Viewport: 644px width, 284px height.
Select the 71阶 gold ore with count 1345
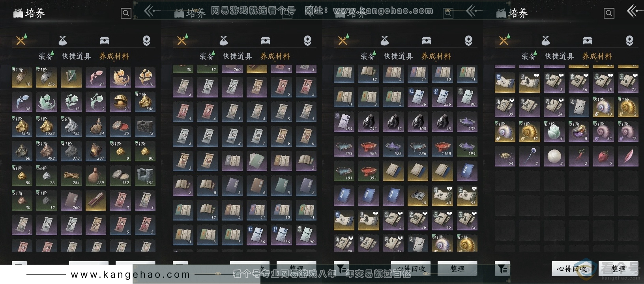click(22, 127)
